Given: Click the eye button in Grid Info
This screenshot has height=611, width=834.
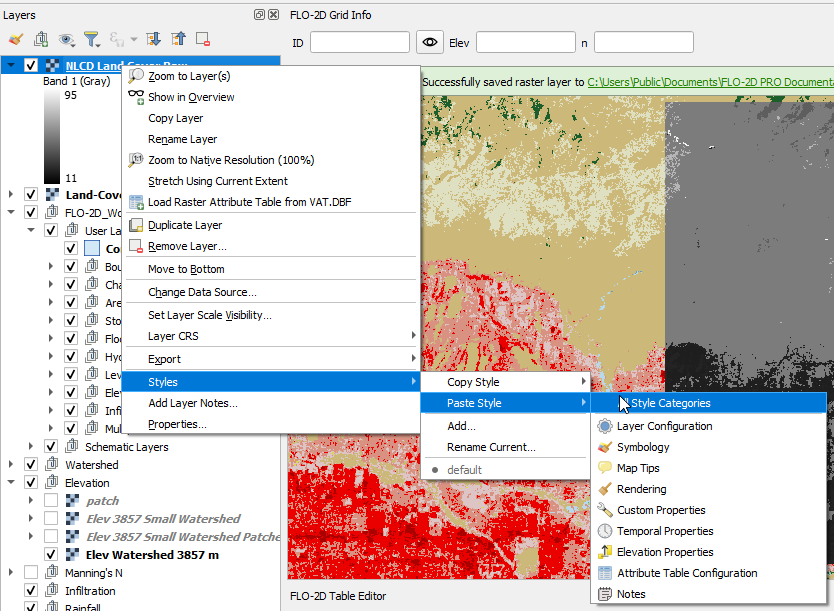Looking at the screenshot, I should coord(430,42).
